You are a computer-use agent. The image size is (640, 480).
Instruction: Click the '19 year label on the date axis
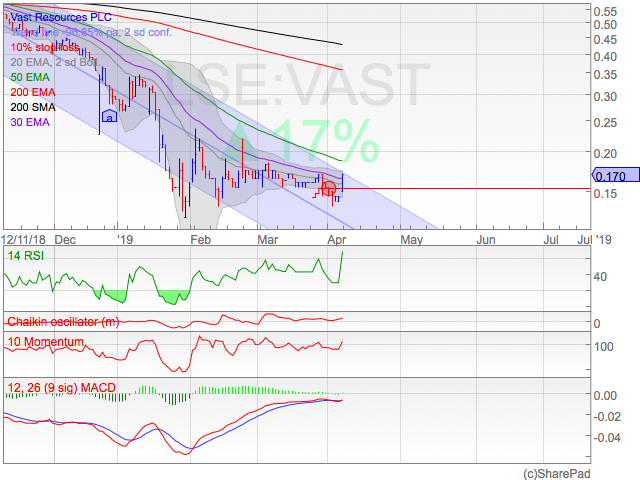[x=125, y=239]
